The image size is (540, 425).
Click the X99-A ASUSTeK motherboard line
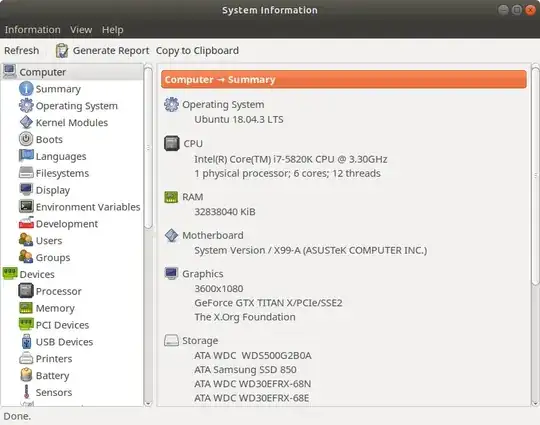(x=311, y=250)
